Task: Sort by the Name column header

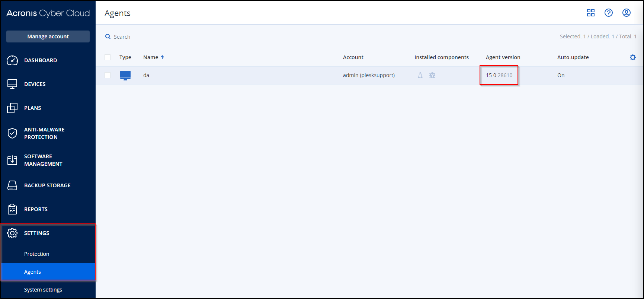Action: tap(151, 57)
